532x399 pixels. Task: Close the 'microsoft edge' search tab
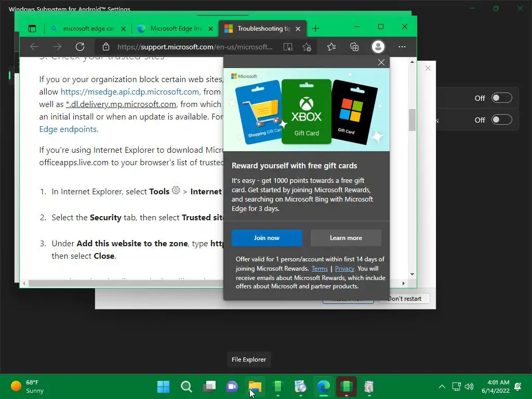tap(124, 29)
